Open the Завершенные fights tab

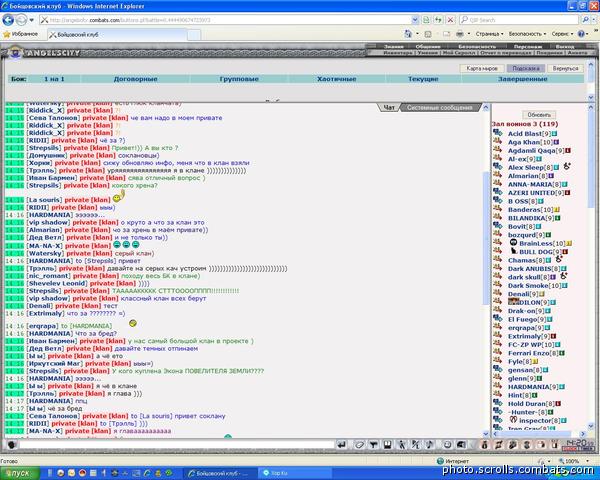(x=522, y=79)
